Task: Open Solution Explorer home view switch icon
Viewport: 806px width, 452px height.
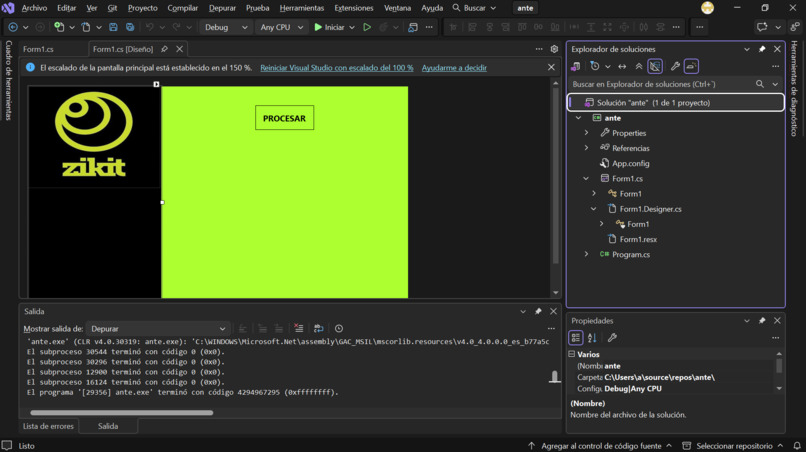Action: [x=576, y=66]
